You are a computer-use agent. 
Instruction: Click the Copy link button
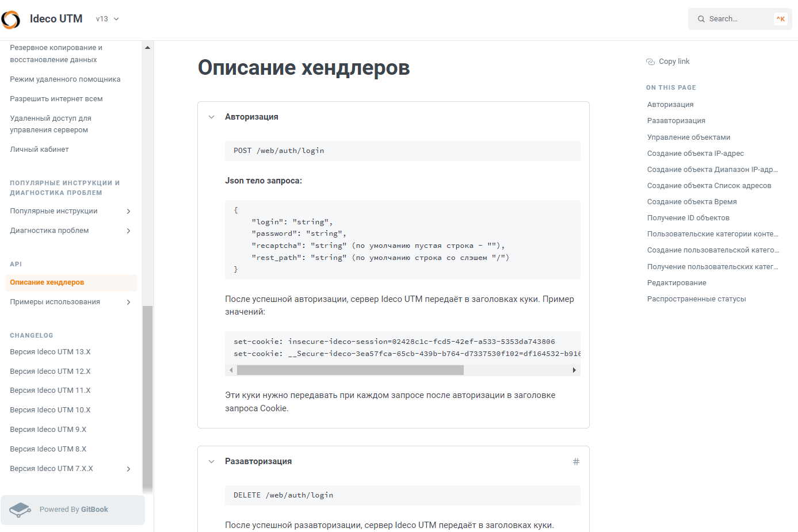[668, 62]
